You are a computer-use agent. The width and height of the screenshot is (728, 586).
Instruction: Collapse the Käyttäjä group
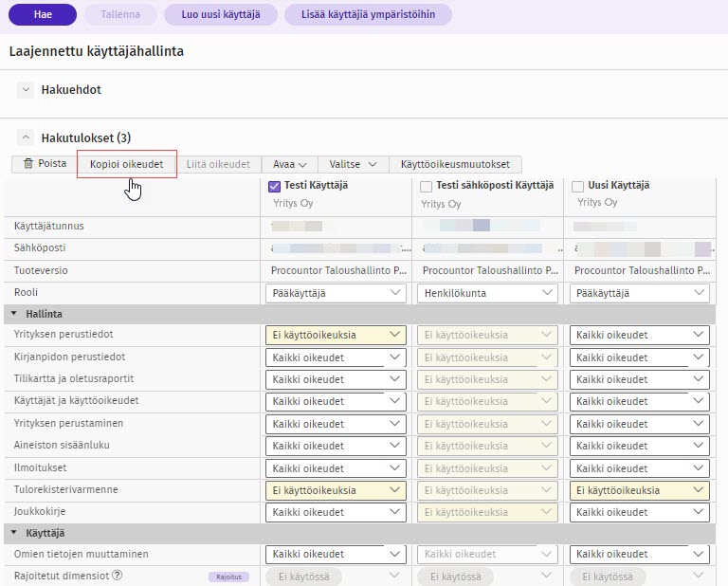[14, 533]
